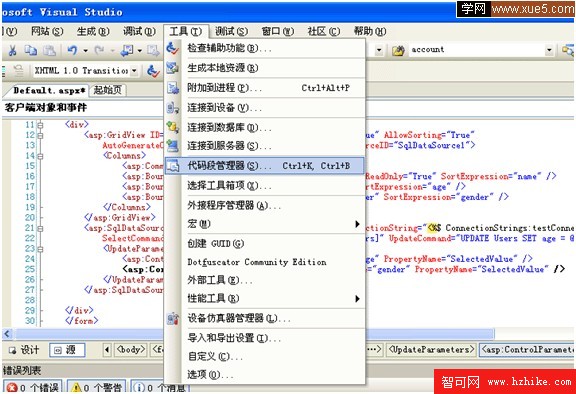Choose 附加到进程(P) menu item
This screenshot has width=576, height=394.
[x=264, y=88]
